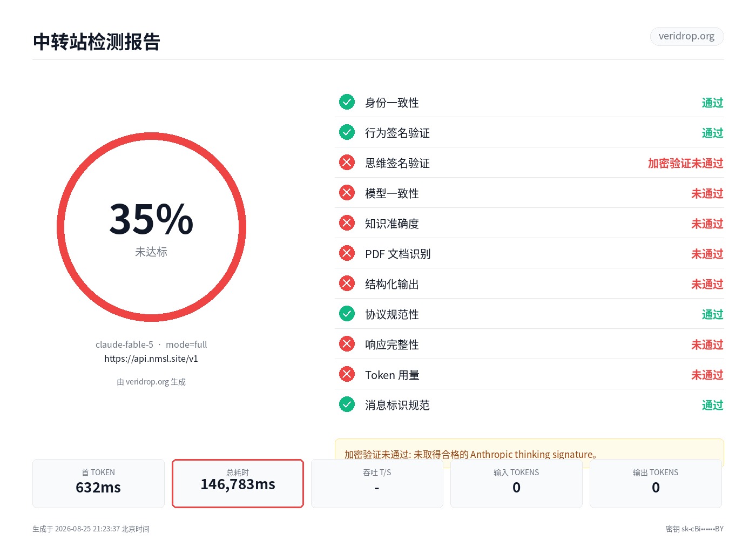This screenshot has height=540, width=756.
Task: Select the 总耗时 146,783ms stat card
Action: pyautogui.click(x=238, y=483)
